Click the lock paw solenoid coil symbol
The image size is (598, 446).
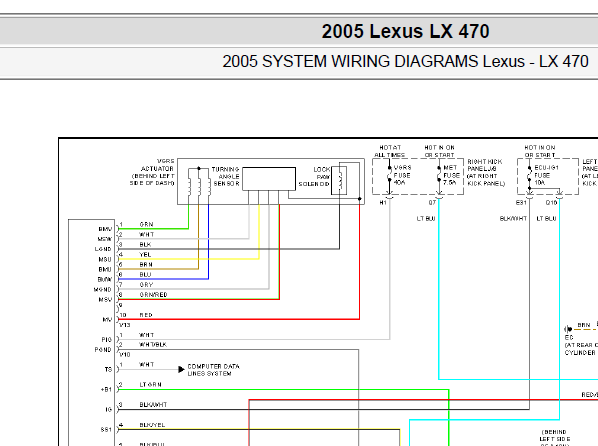(x=339, y=180)
